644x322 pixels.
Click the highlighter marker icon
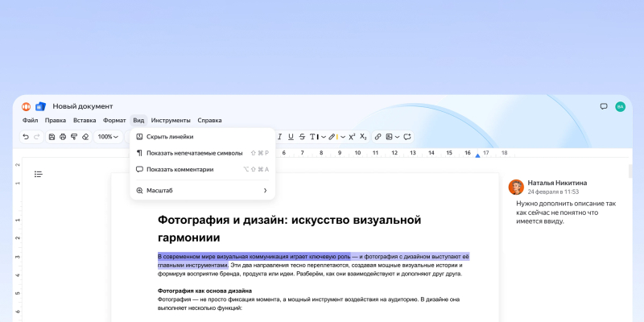332,137
